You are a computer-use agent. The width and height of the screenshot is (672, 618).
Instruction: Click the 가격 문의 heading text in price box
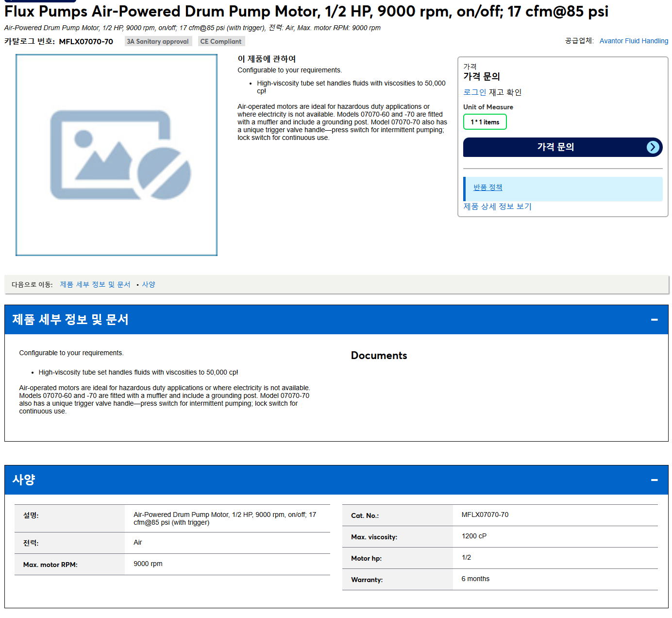coord(481,76)
